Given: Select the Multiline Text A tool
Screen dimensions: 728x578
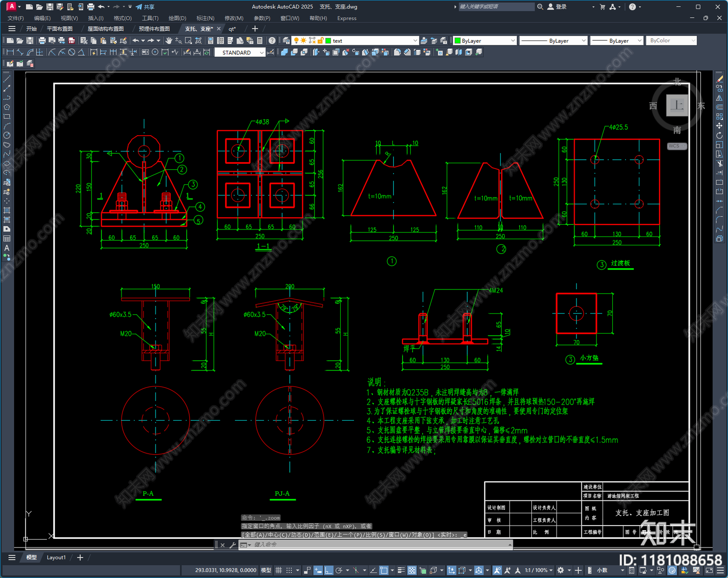Looking at the screenshot, I should (x=7, y=248).
